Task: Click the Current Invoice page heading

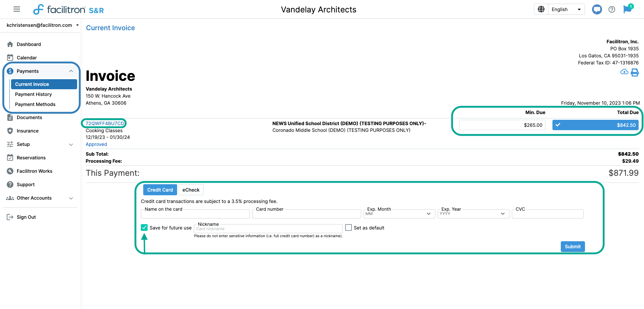Action: click(110, 28)
